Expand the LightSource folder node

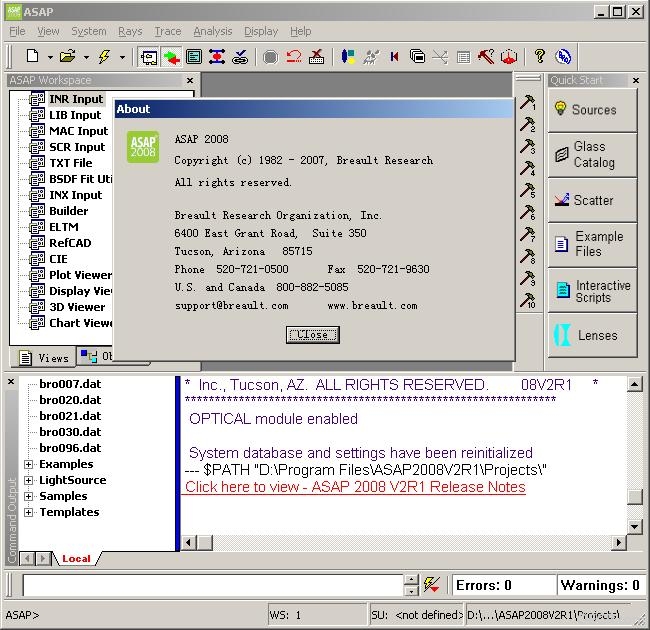click(28, 480)
